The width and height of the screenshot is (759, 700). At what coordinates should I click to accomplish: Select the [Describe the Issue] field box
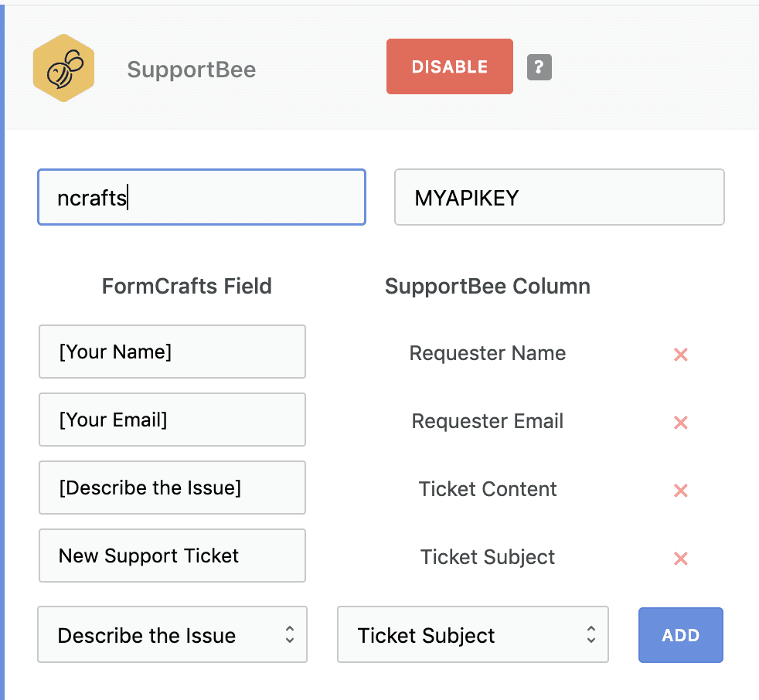pyautogui.click(x=172, y=488)
